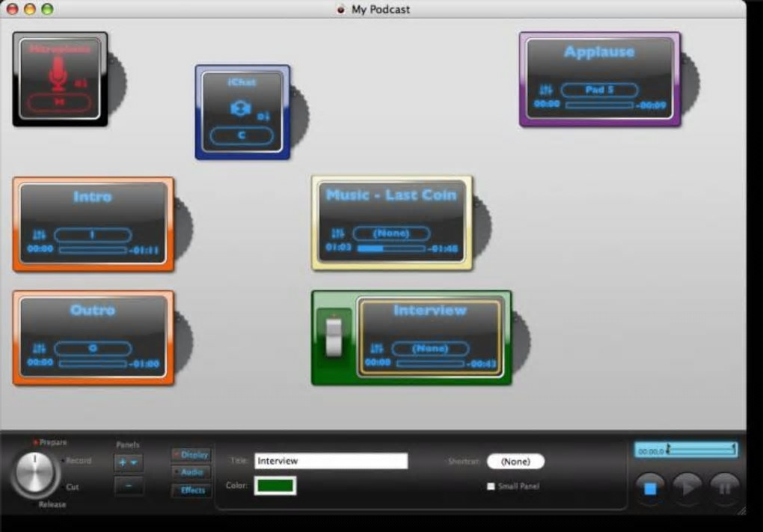Viewport: 763px width, 532px height.
Task: Switch to the Effects tab
Action: coord(191,490)
